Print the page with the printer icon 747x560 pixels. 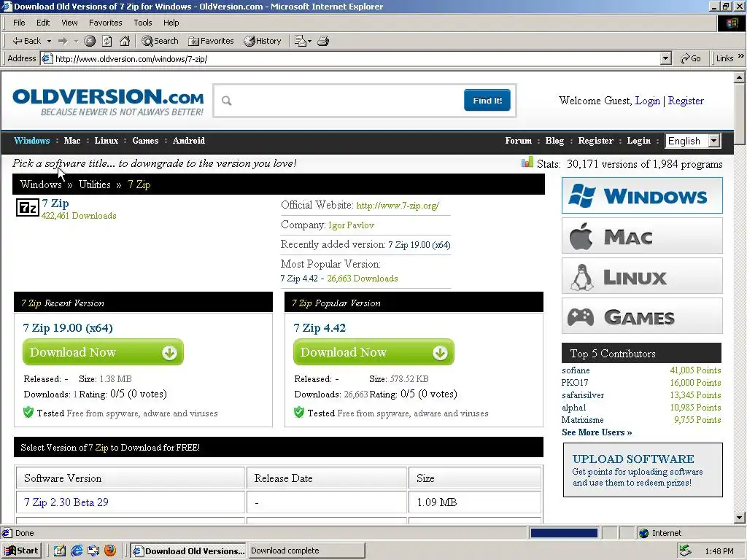(323, 41)
